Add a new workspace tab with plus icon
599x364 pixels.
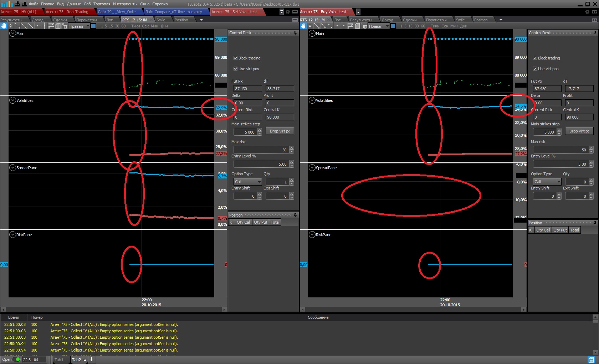pyautogui.click(x=91, y=359)
